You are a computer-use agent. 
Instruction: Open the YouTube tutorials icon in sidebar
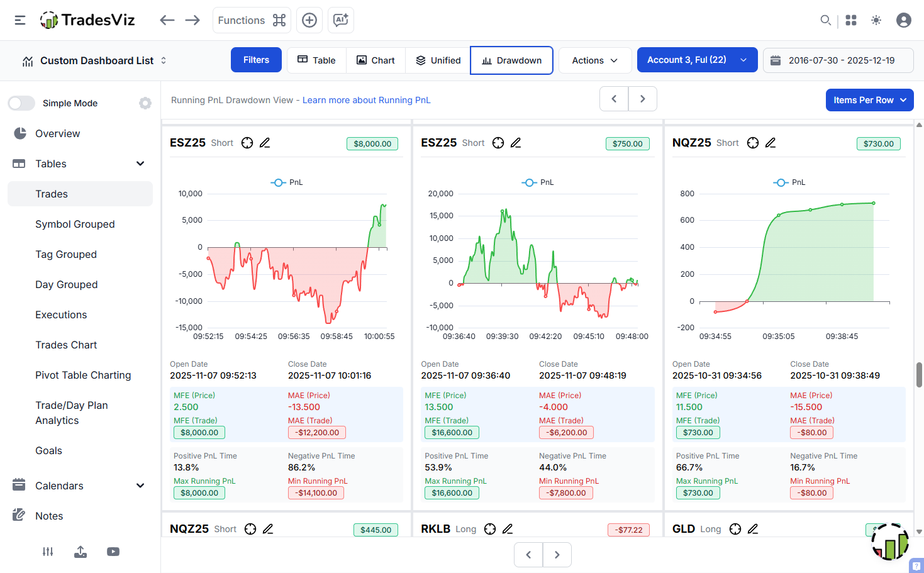coord(113,552)
